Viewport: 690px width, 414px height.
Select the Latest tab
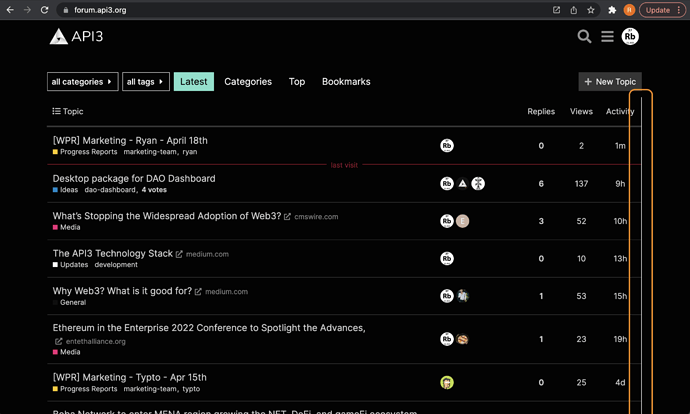coord(194,82)
